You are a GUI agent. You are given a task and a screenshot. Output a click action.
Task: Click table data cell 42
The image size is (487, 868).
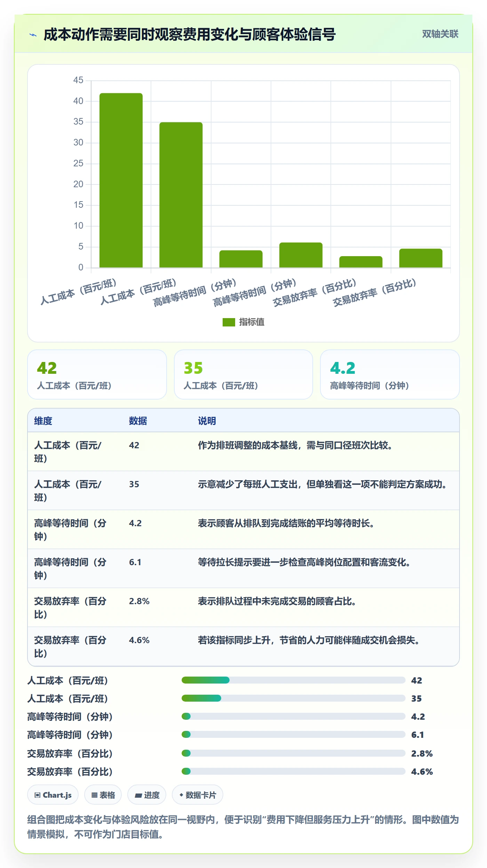(x=134, y=445)
